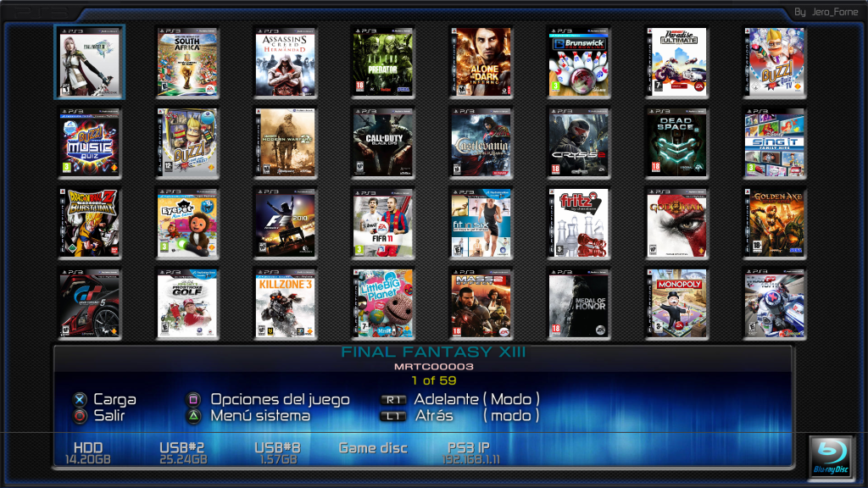Select the USB#2 25.24GB entry

(183, 453)
